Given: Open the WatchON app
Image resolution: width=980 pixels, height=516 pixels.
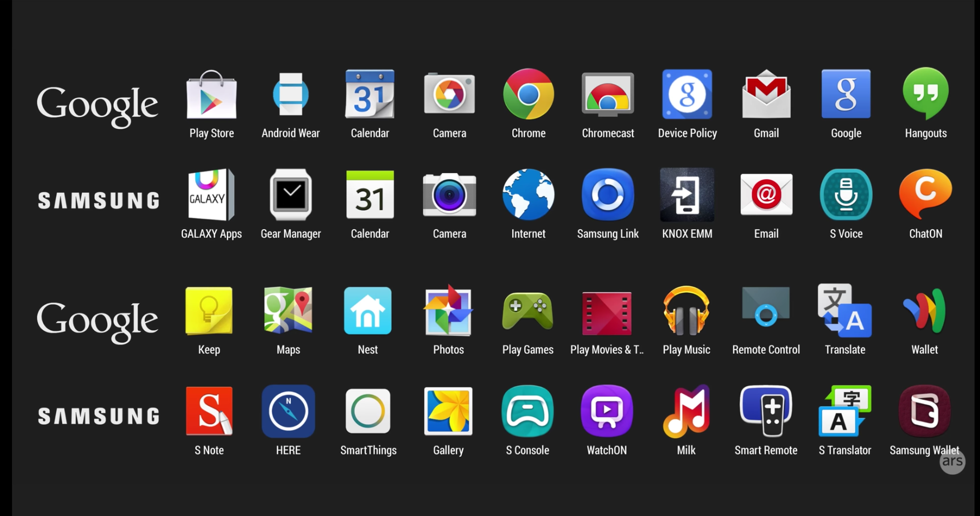Looking at the screenshot, I should (607, 411).
